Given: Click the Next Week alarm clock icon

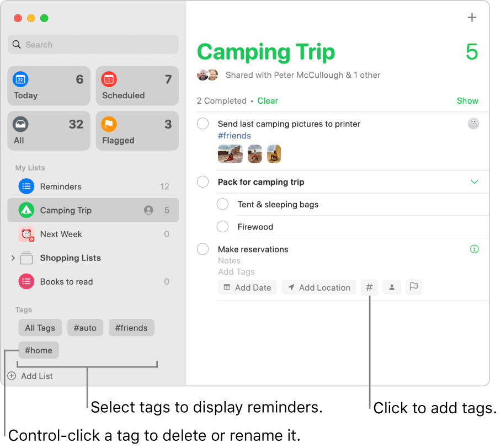Looking at the screenshot, I should coord(26,234).
